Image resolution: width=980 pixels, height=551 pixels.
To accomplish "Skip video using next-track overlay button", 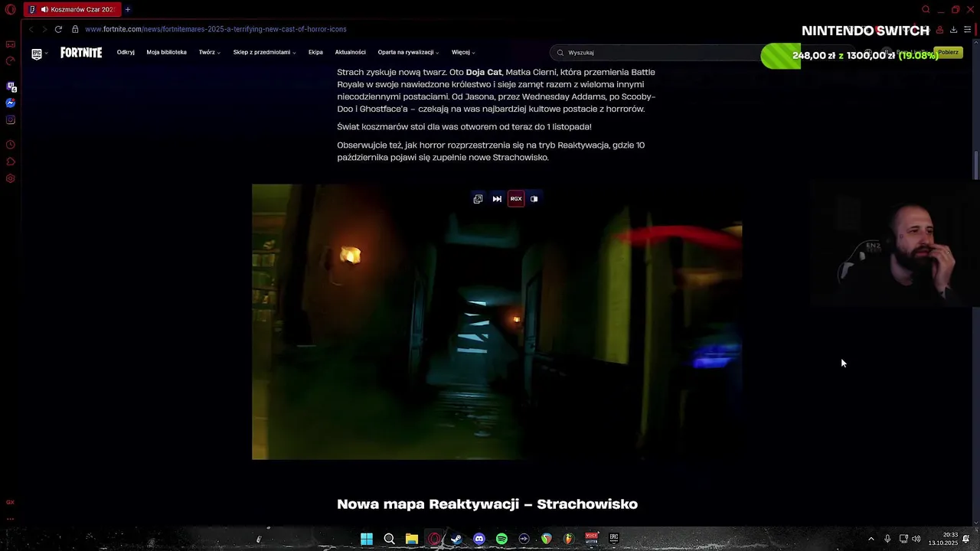I will 497,199.
